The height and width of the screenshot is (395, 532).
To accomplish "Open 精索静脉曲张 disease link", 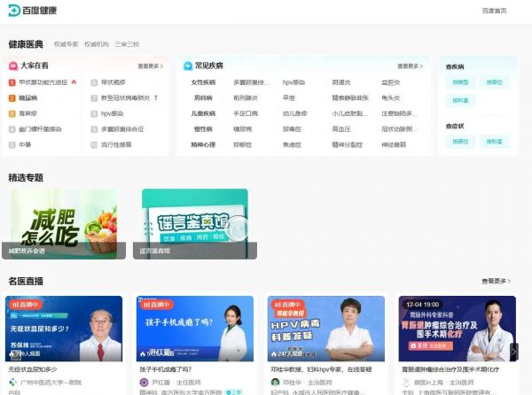I will 350,98.
